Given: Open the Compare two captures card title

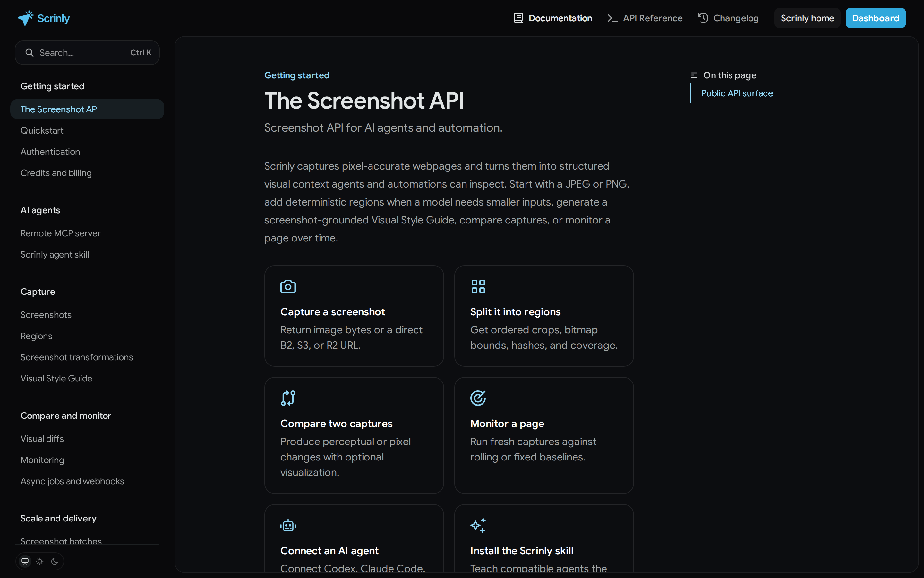Looking at the screenshot, I should point(336,424).
